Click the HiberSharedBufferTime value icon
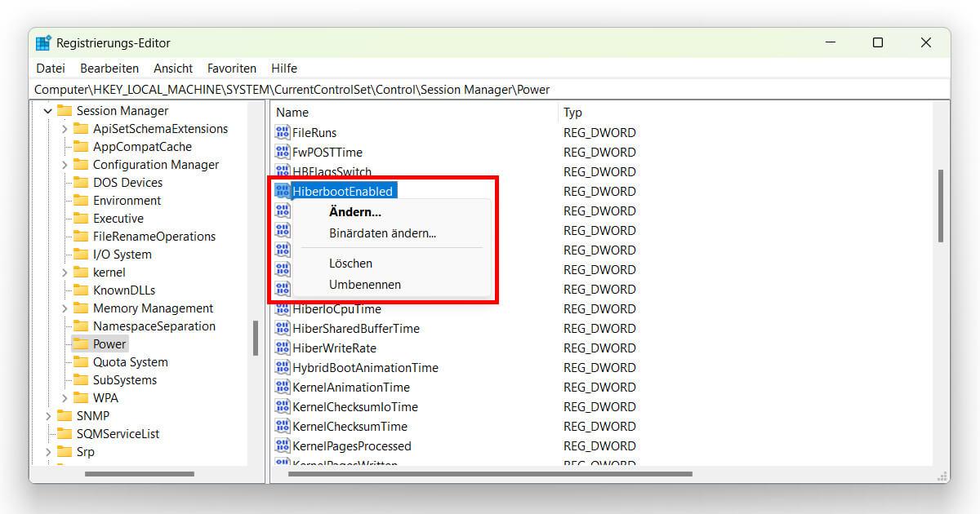 [282, 328]
